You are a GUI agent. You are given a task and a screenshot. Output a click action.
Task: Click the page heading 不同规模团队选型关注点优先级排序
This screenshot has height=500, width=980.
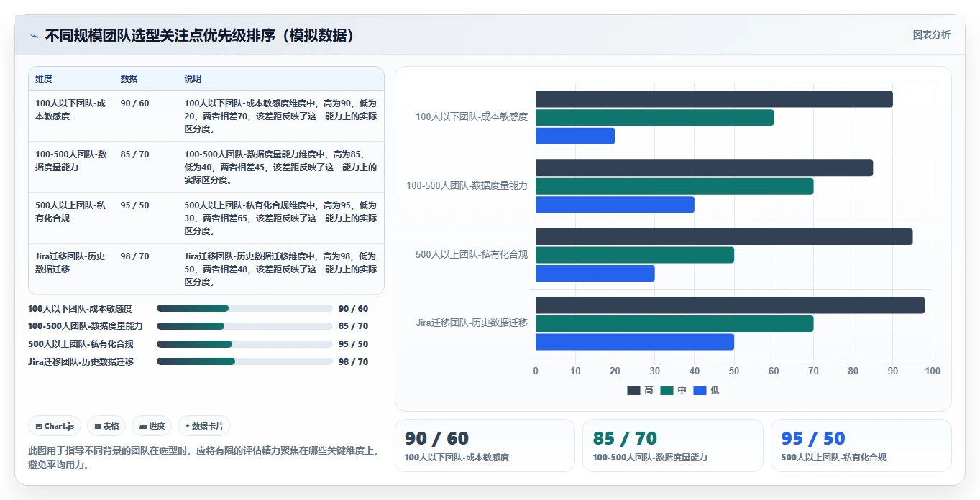160,36
